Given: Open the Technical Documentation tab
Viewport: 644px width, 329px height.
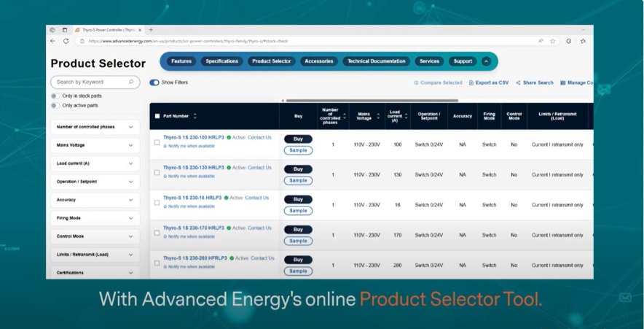Looking at the screenshot, I should (x=377, y=61).
